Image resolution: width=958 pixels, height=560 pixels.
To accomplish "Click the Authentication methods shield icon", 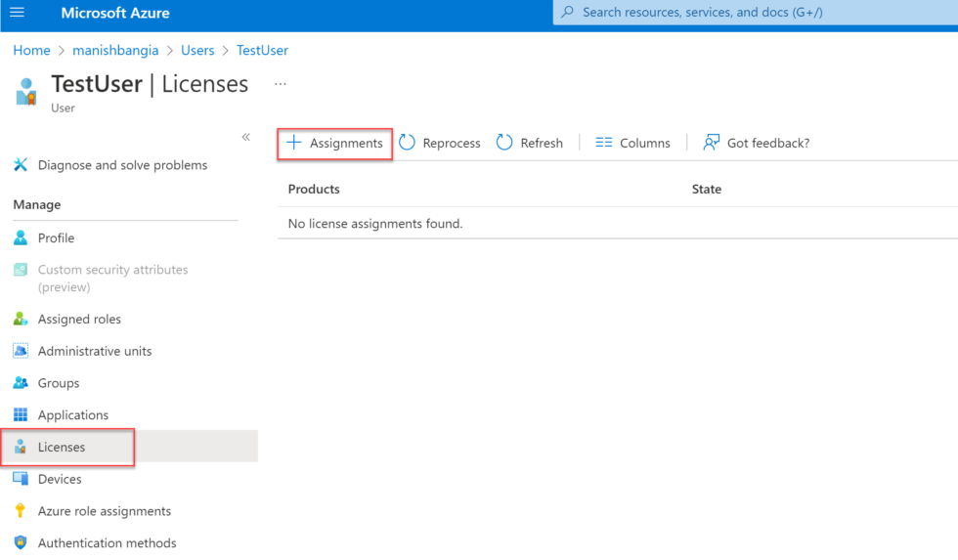I will click(21, 542).
